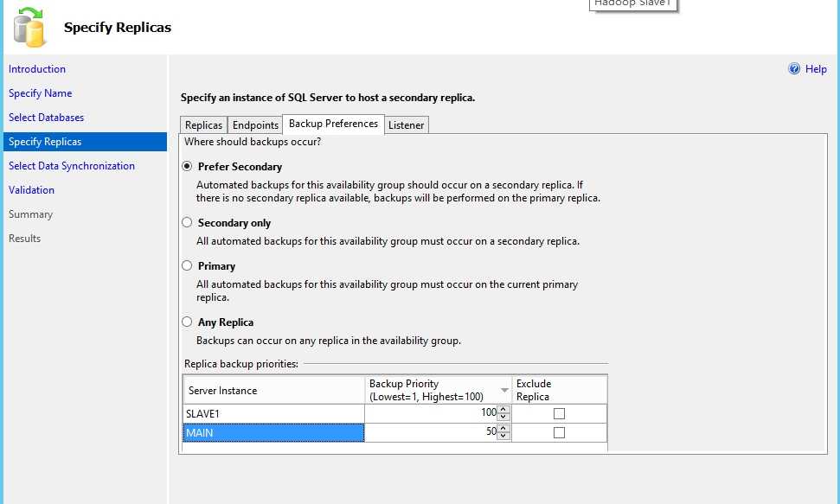840x504 pixels.
Task: Choose the Any Replica backup option
Action: click(x=187, y=322)
